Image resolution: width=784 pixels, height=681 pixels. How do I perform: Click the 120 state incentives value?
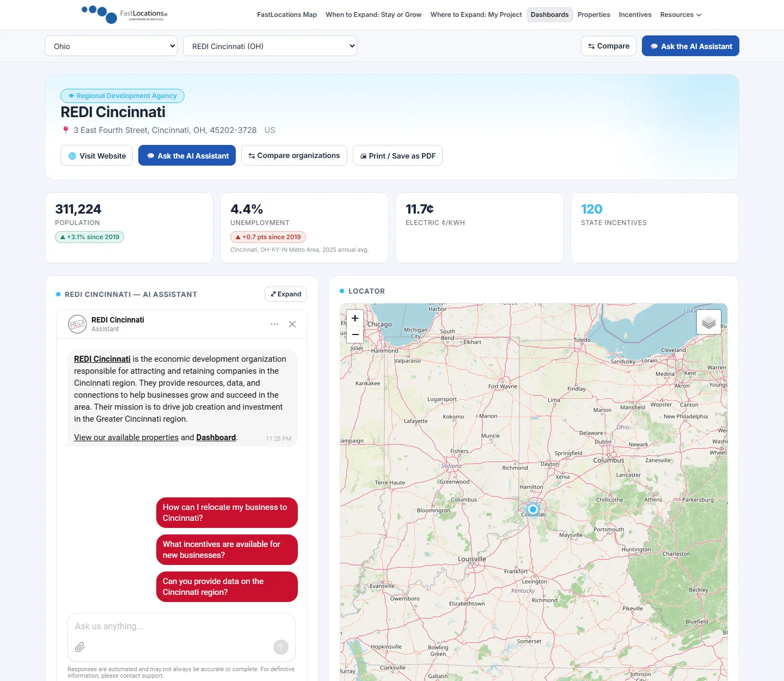coord(591,209)
